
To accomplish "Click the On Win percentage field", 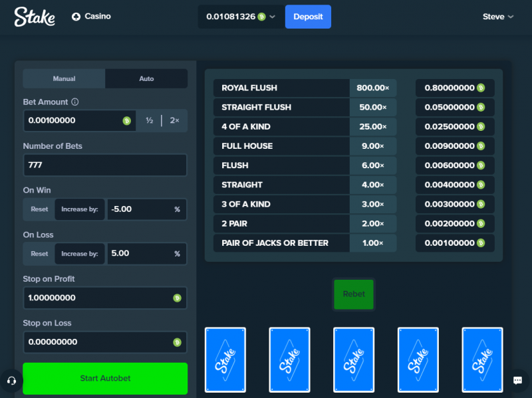I will click(147, 209).
